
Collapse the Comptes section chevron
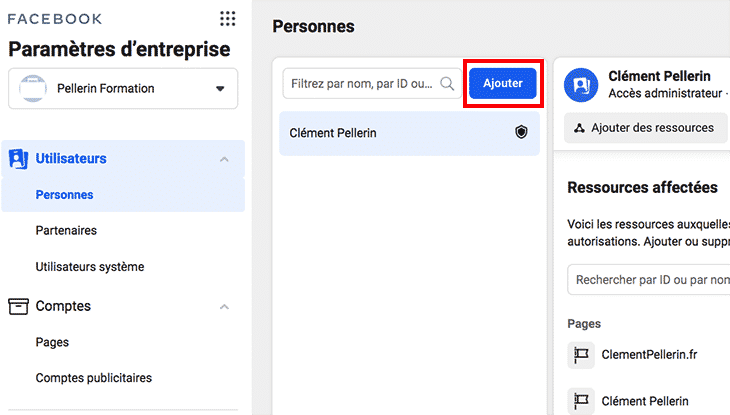224,307
